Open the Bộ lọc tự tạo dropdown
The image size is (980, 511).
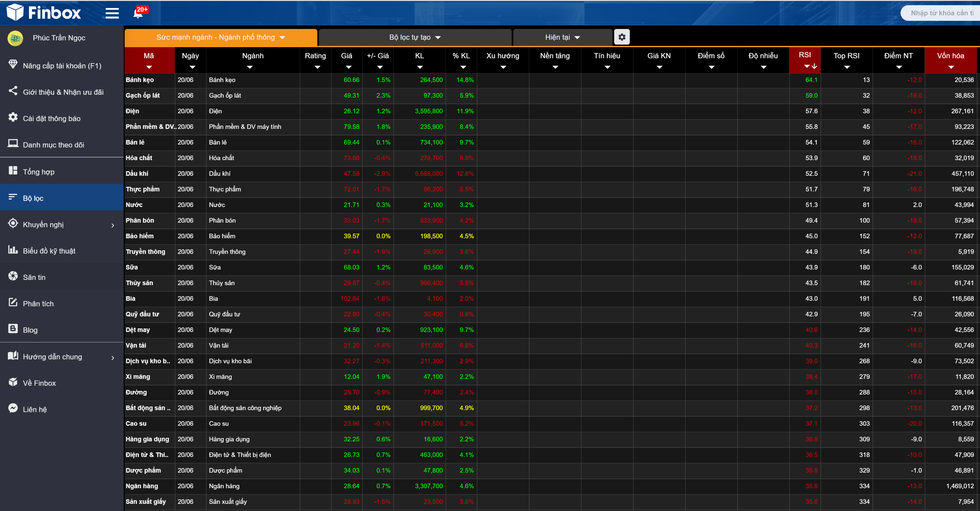pos(415,37)
